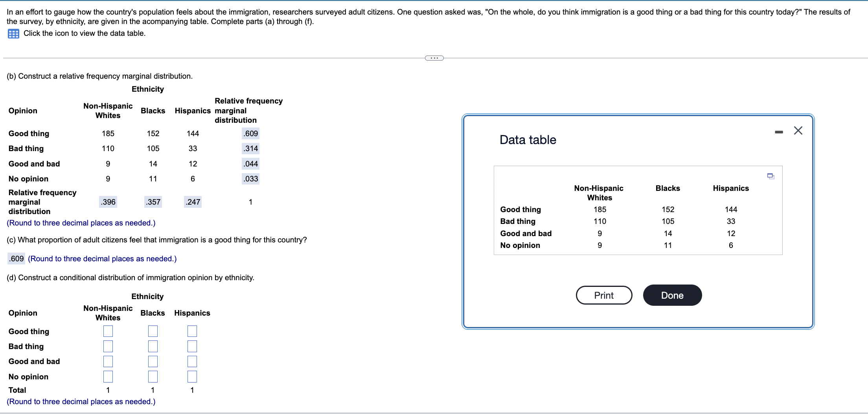Click the No opinion Hispanics input box
Screen dimensions: 868x414
click(x=192, y=376)
